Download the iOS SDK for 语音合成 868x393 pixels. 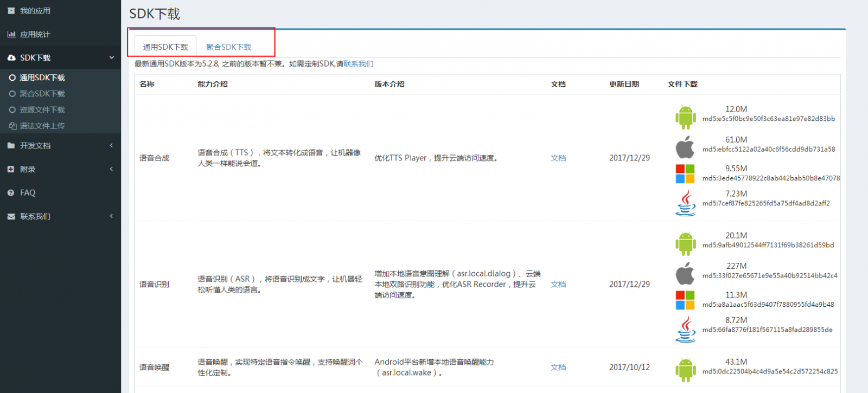coord(685,147)
